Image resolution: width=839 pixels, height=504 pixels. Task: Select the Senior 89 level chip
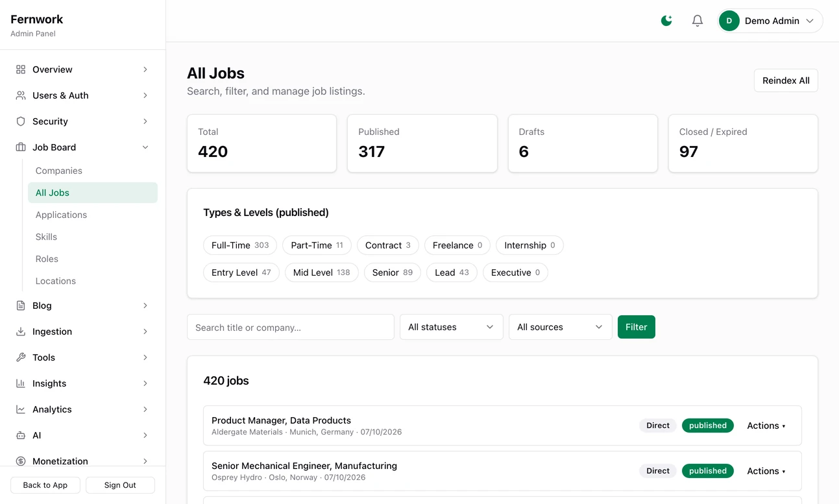[393, 272]
